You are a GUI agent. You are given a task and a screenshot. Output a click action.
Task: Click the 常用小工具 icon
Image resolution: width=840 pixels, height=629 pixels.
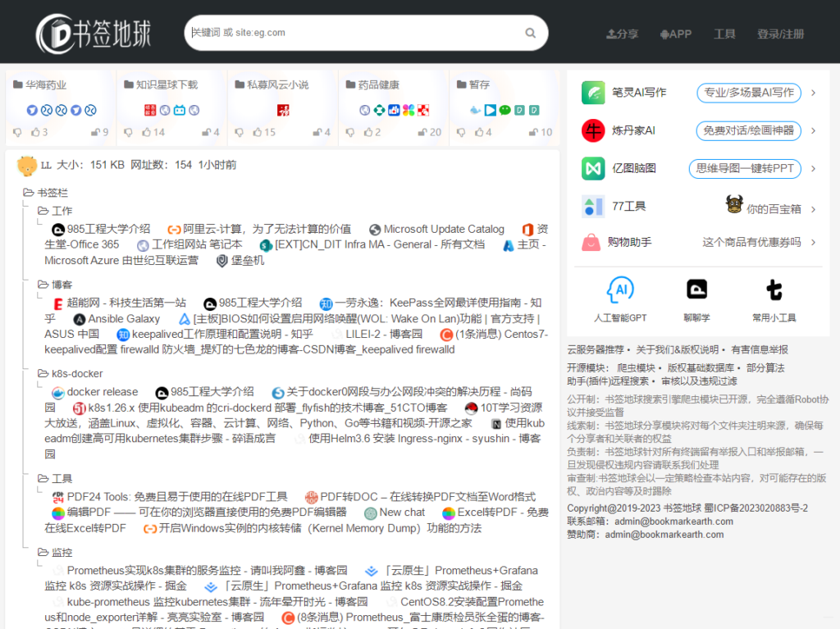pyautogui.click(x=773, y=291)
